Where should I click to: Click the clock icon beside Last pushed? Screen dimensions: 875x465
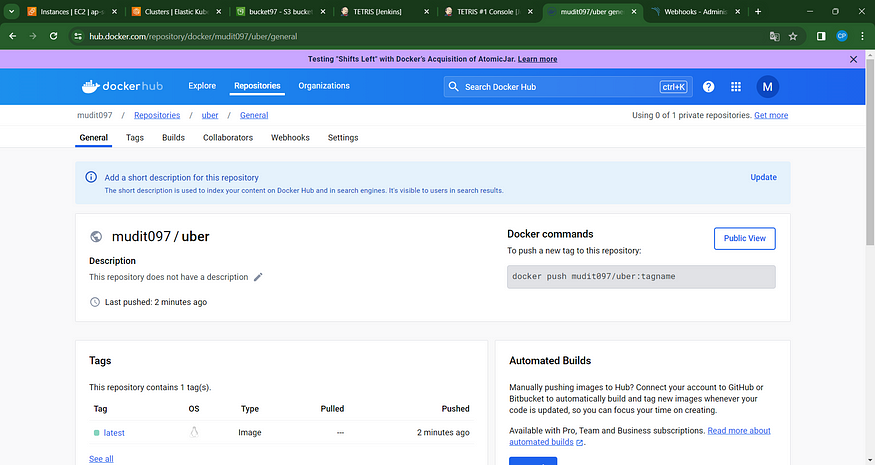(x=95, y=302)
